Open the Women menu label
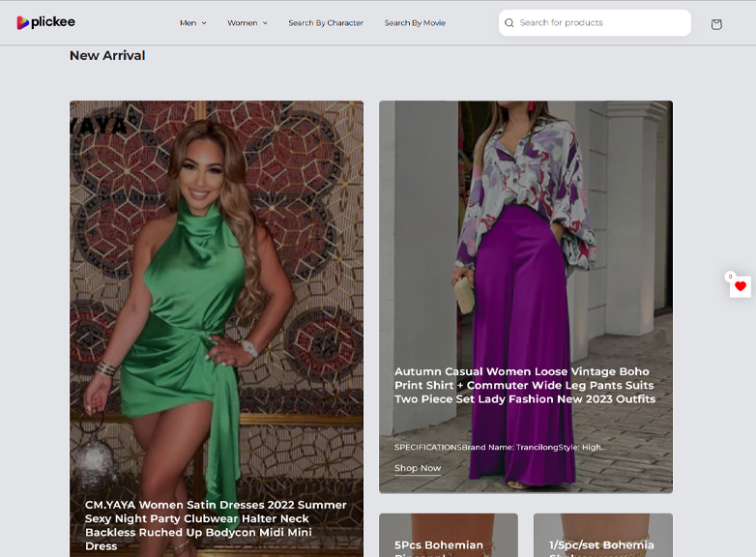 tap(242, 23)
